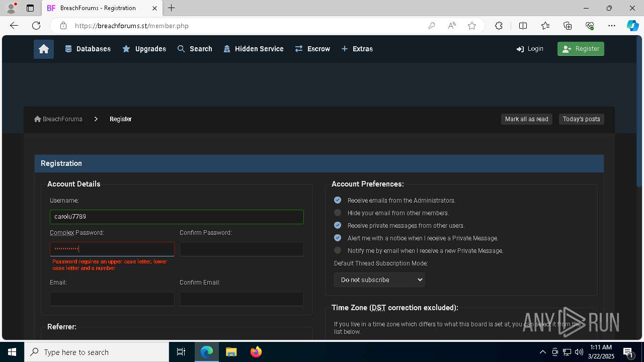Image resolution: width=644 pixels, height=362 pixels.
Task: Click the password key icon in address bar
Action: coord(432,26)
